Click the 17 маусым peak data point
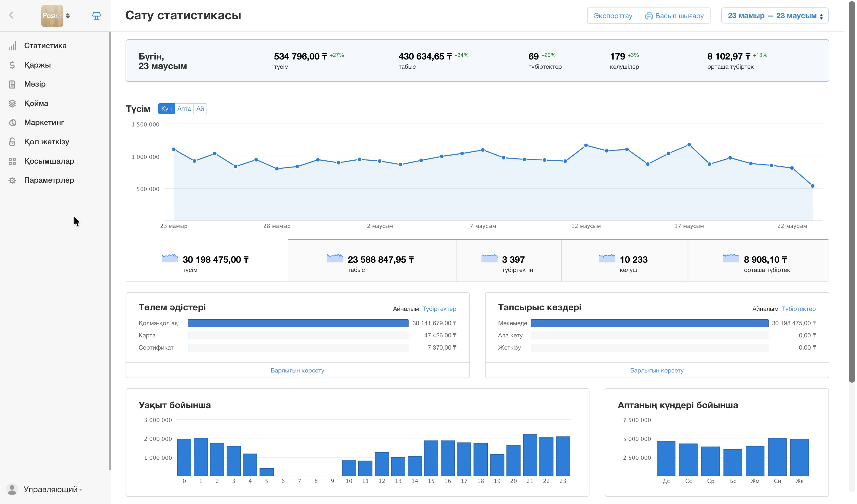Image resolution: width=857 pixels, height=504 pixels. (x=689, y=145)
